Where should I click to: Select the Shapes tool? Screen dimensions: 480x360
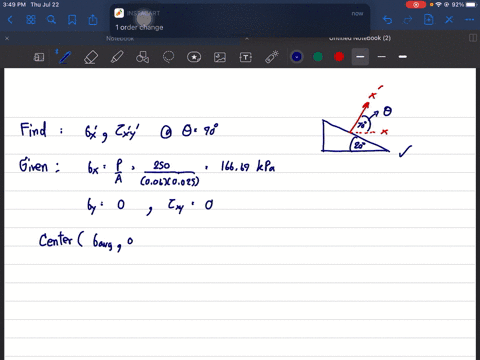tap(142, 57)
